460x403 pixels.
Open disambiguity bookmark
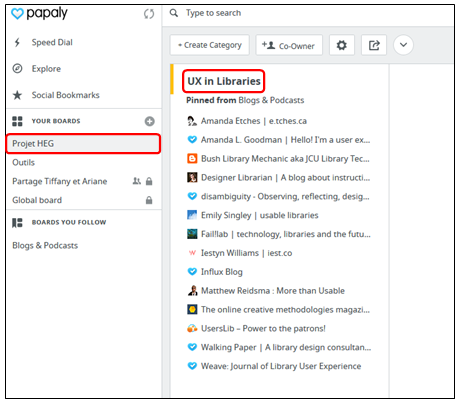point(285,196)
